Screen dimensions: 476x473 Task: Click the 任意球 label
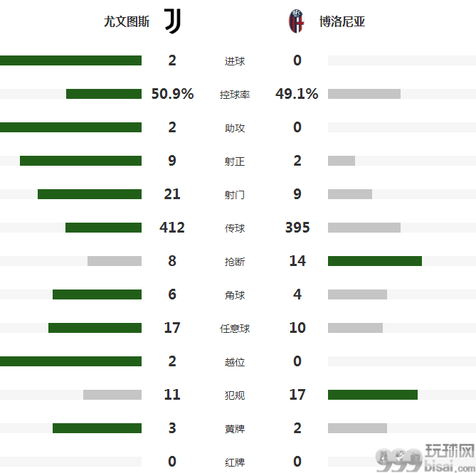click(x=235, y=329)
